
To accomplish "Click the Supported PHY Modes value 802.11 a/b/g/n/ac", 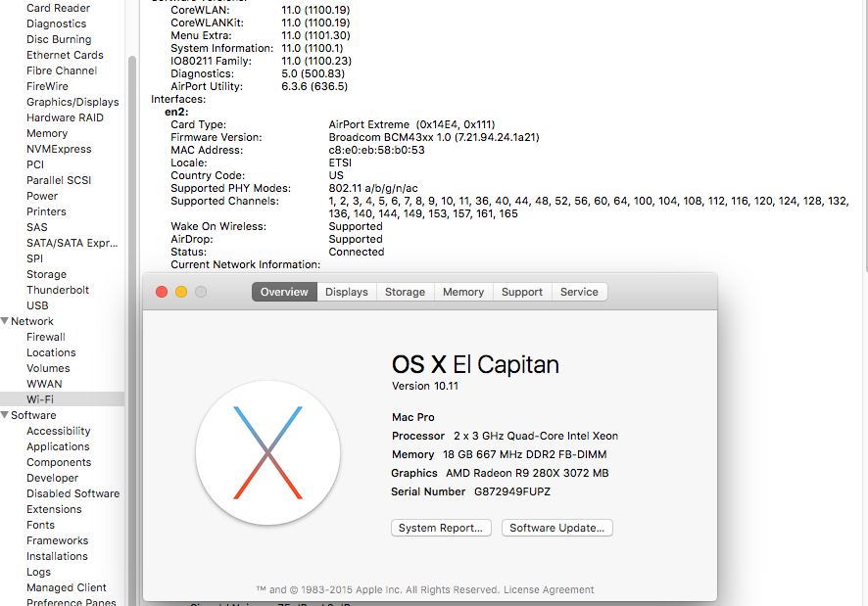I will tap(373, 188).
